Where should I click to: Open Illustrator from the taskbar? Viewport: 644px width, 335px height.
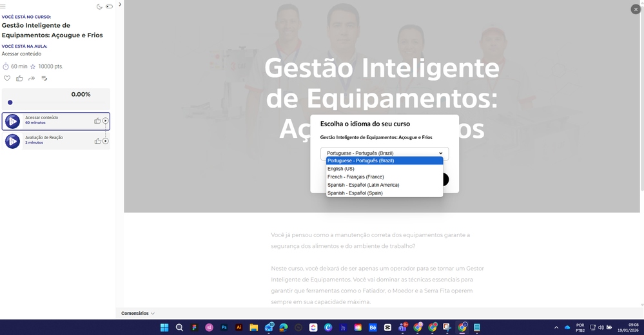239,327
